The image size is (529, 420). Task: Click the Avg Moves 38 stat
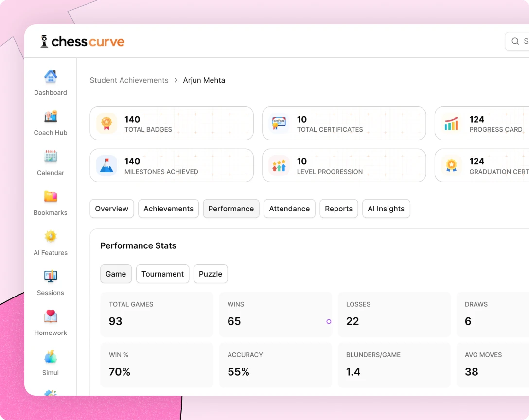pos(493,365)
